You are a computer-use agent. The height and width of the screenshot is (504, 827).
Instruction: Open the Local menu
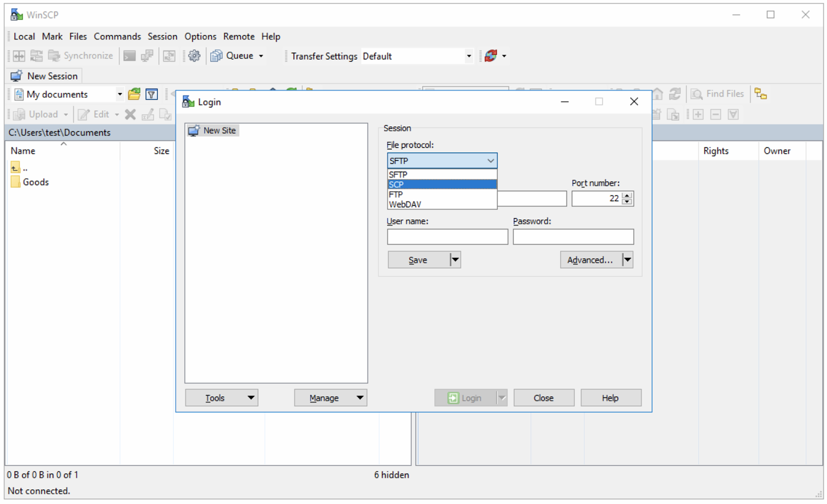(x=24, y=36)
